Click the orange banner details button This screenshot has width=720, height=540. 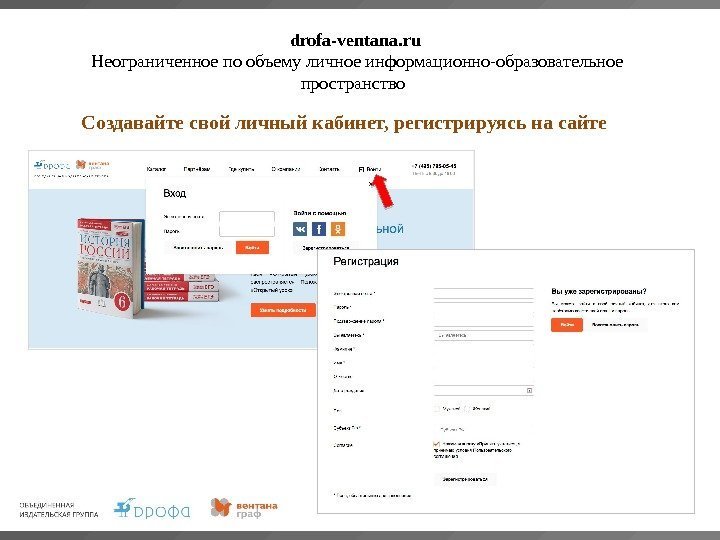[283, 310]
